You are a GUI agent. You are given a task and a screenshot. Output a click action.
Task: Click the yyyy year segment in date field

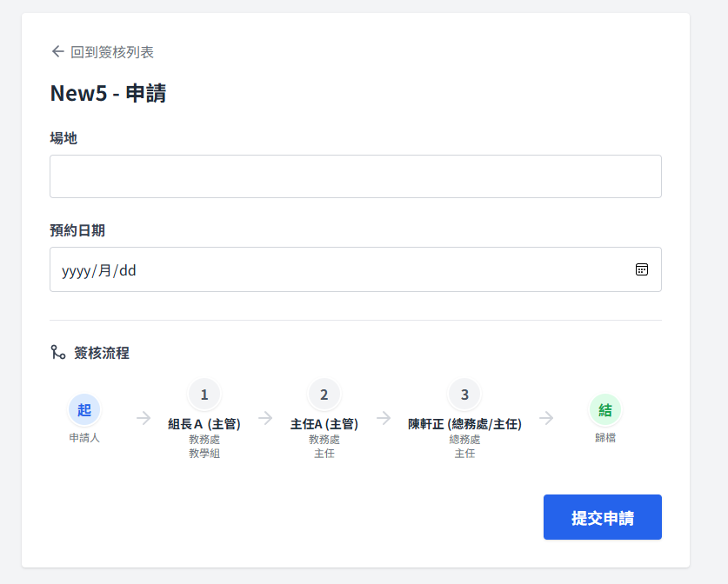pyautogui.click(x=76, y=270)
